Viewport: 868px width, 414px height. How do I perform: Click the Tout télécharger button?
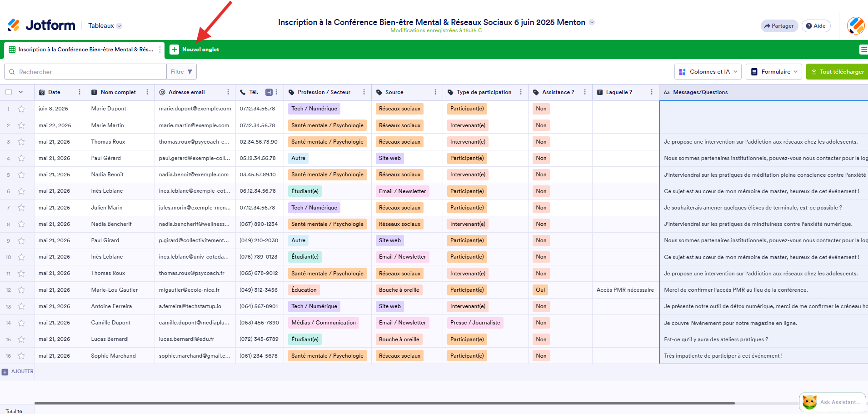(x=837, y=72)
